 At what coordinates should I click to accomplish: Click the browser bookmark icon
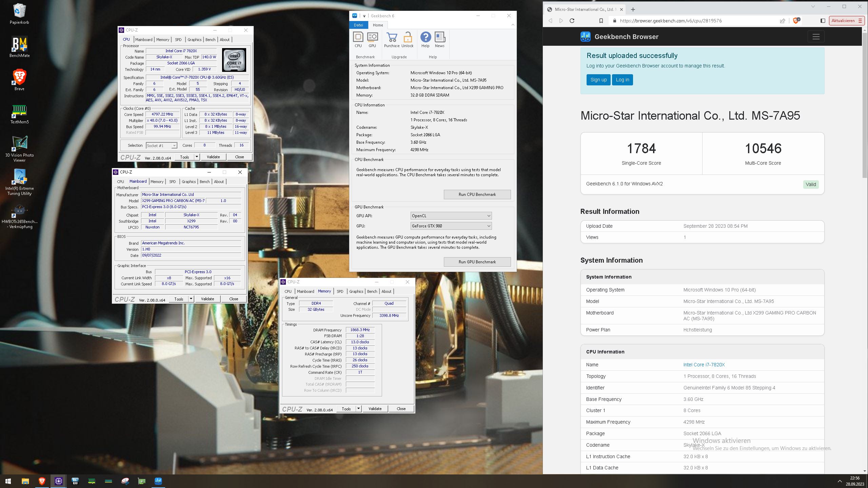(601, 21)
